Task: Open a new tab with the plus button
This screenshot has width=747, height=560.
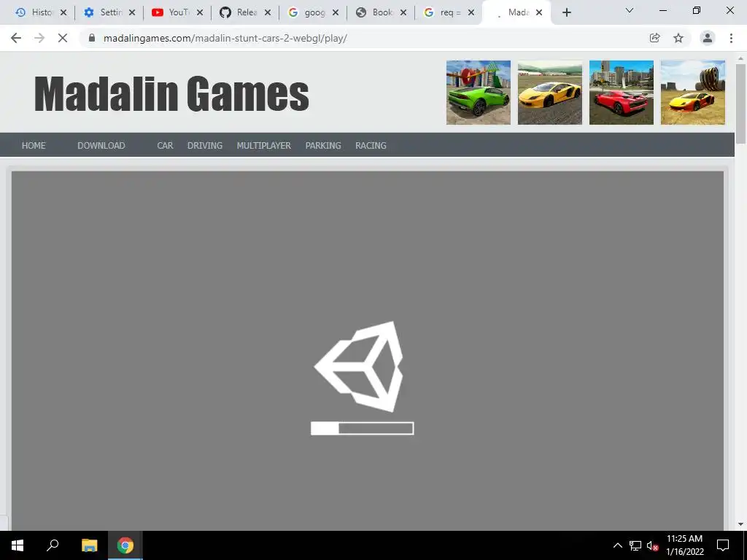Action: pyautogui.click(x=566, y=12)
